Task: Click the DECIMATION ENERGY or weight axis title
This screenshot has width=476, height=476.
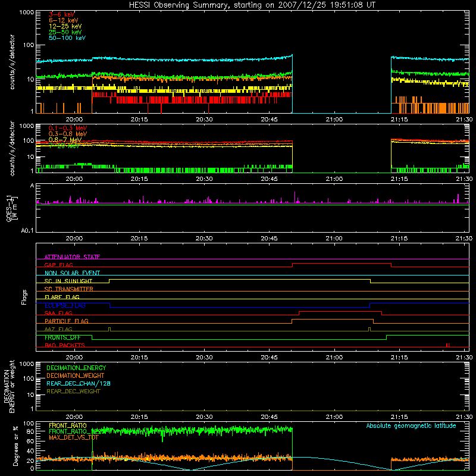Action: coord(9,386)
